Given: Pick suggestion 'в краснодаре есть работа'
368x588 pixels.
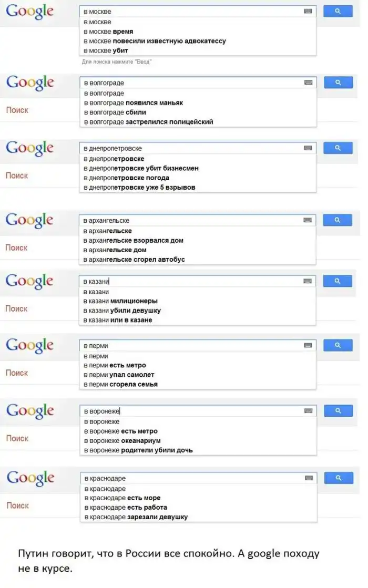Looking at the screenshot, I should click(x=125, y=507).
